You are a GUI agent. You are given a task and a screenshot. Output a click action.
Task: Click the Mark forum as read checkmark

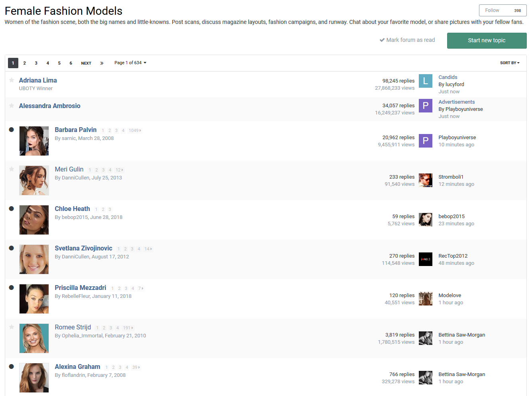pos(382,40)
